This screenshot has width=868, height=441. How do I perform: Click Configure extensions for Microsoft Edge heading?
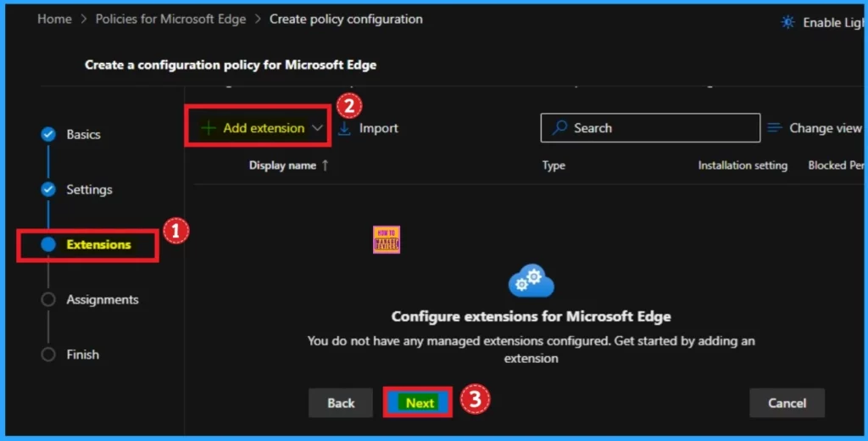click(x=531, y=316)
